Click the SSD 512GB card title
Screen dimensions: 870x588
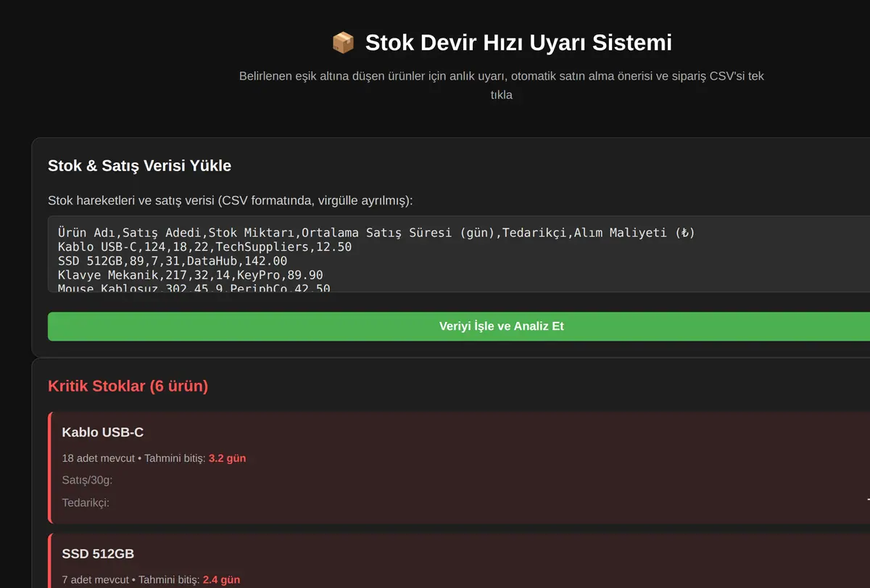[98, 554]
